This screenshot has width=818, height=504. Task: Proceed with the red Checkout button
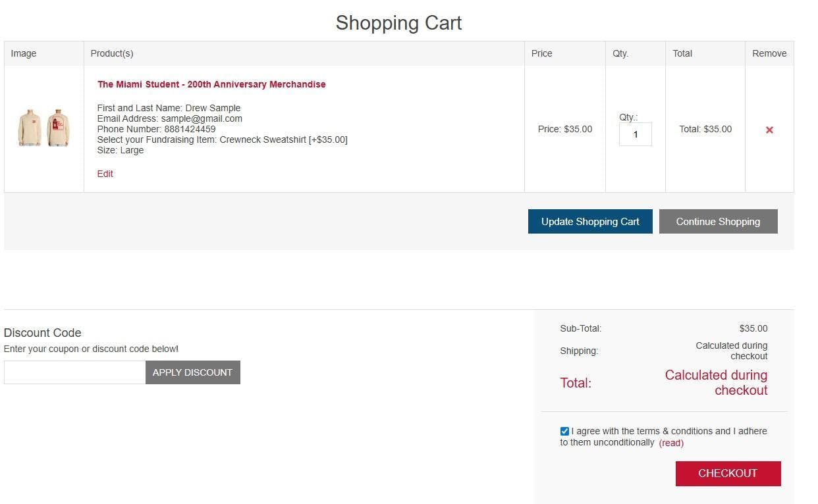click(728, 474)
